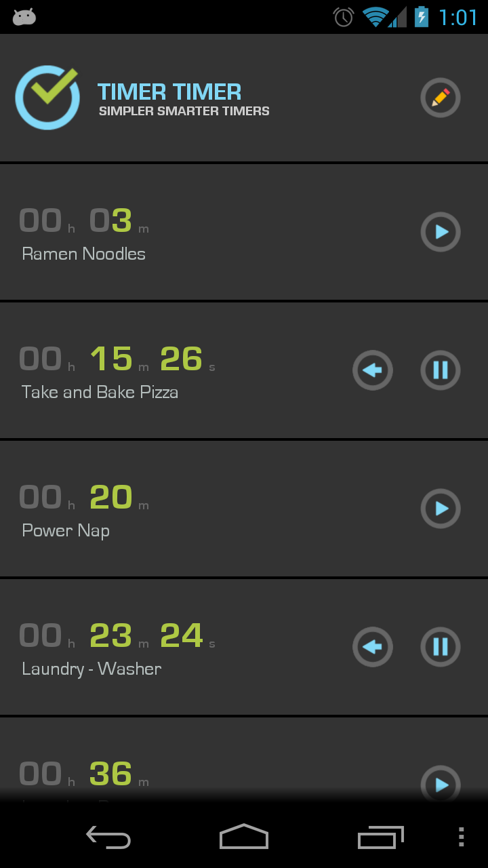488x868 pixels.
Task: Start the 36 minute timer
Action: [441, 785]
